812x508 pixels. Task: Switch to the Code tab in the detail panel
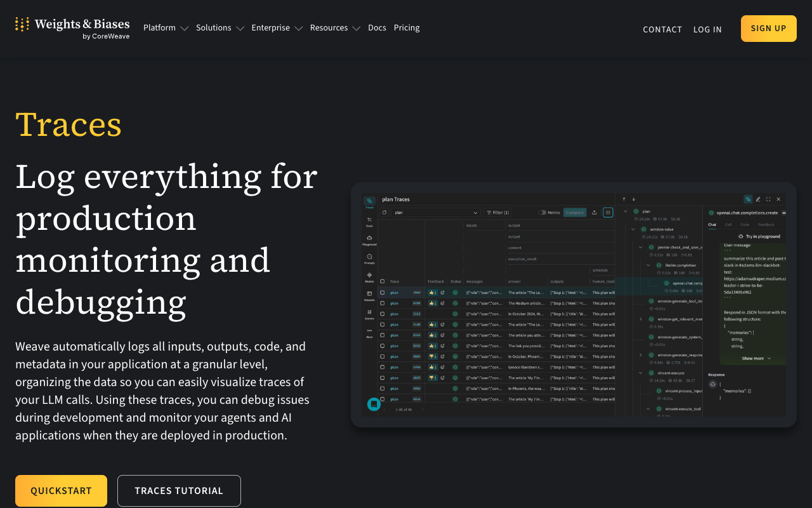tap(745, 224)
